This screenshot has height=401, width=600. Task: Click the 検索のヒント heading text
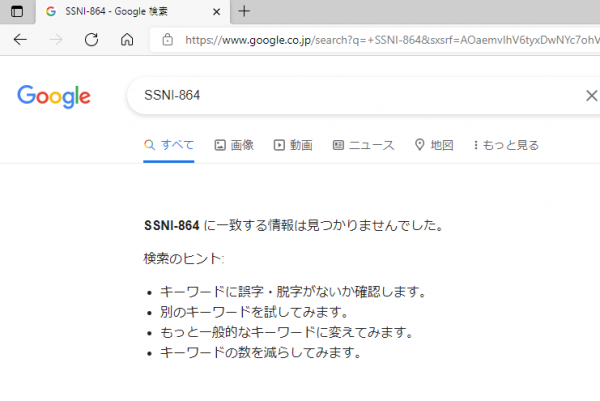pos(184,259)
